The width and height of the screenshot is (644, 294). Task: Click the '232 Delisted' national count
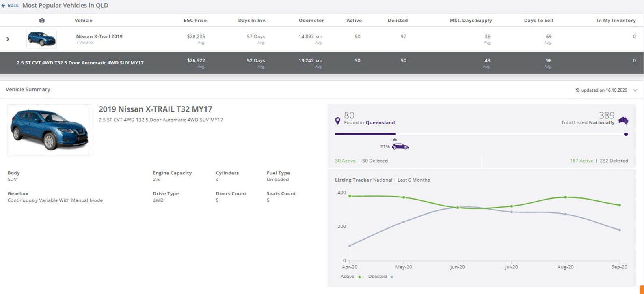614,161
